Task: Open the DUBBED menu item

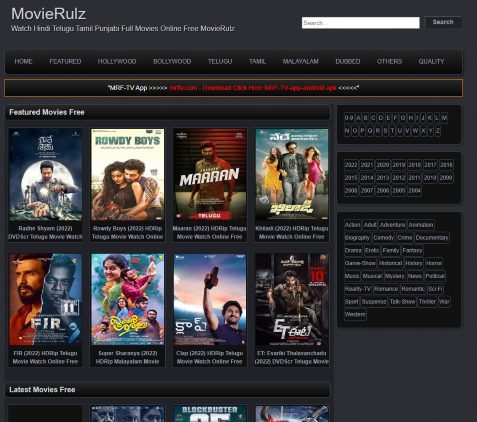Action: [x=348, y=61]
